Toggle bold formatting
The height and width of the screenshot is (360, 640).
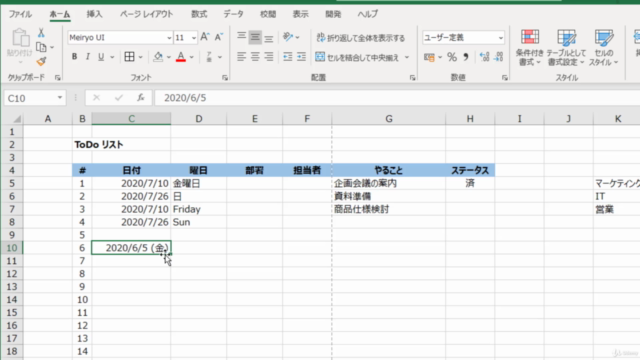click(74, 57)
